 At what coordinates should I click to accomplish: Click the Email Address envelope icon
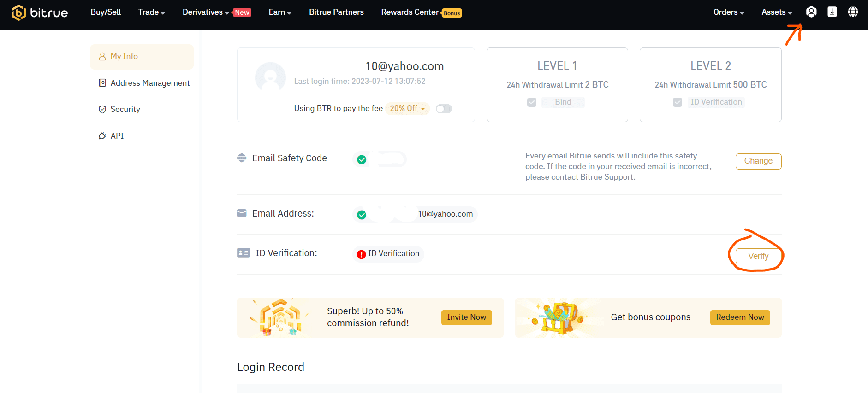point(242,213)
